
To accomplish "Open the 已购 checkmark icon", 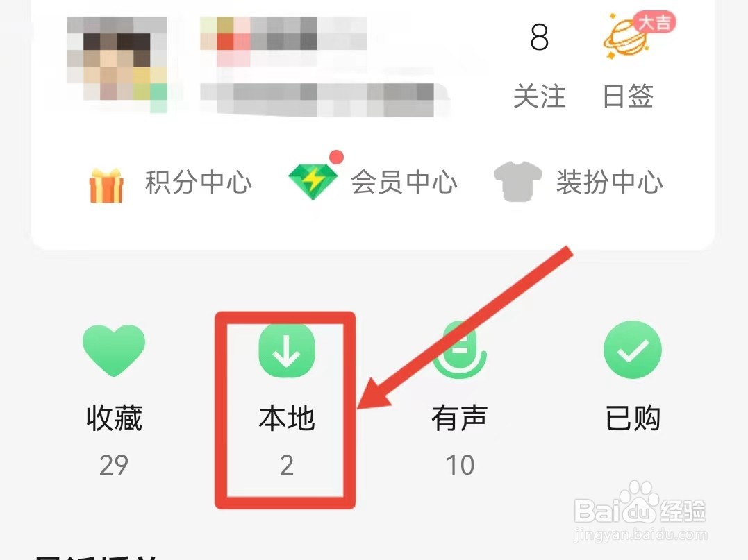I will point(633,350).
